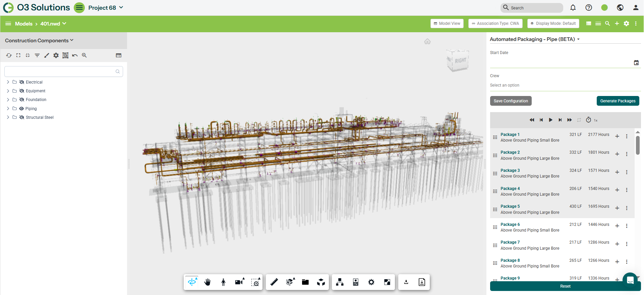The height and width of the screenshot is (295, 644).
Task: Click the select-group frame icon
Action: [x=65, y=55]
